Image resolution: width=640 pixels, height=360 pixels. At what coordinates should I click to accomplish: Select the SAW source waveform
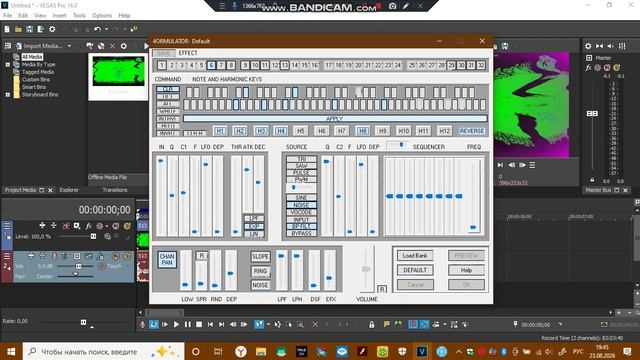point(301,166)
